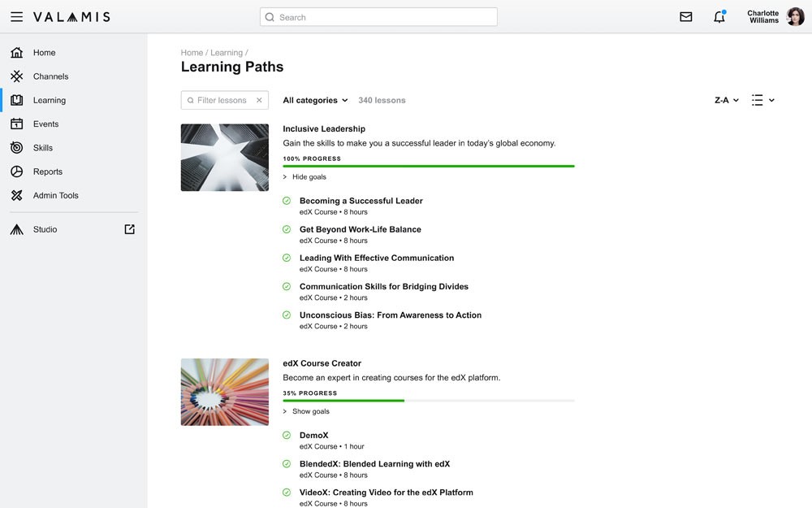Check notifications via the bell icon
This screenshot has width=812, height=508.
(x=718, y=15)
